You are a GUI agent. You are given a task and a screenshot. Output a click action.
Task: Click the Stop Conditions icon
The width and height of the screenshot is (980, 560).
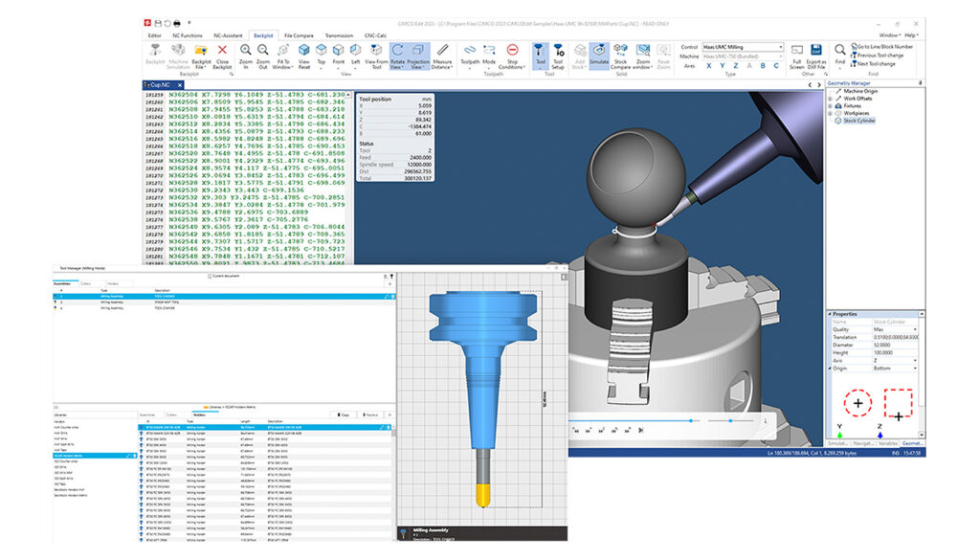[512, 52]
